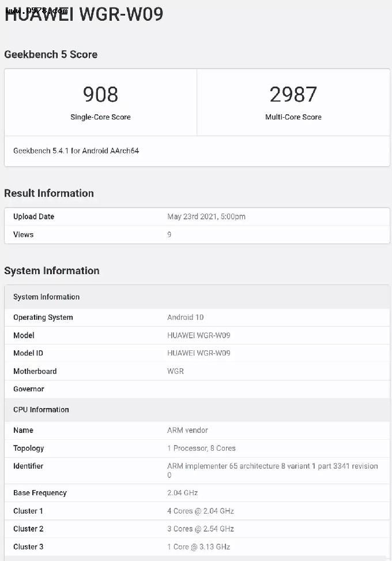Click the Result Information heading
The width and height of the screenshot is (392, 561).
pos(49,193)
